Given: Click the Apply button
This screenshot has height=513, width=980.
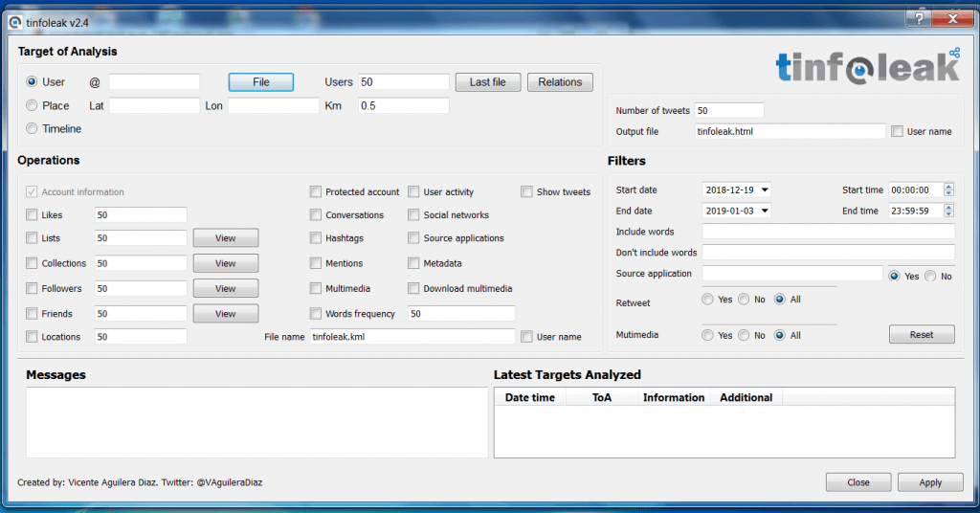Looking at the screenshot, I should (930, 482).
